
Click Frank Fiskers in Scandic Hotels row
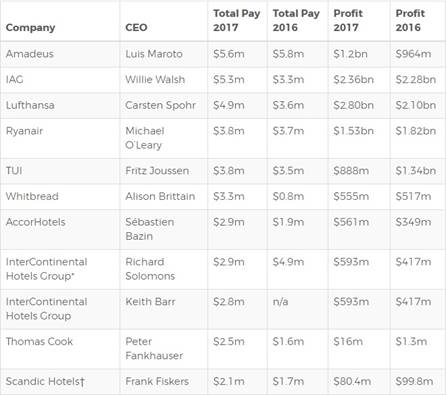click(x=157, y=381)
